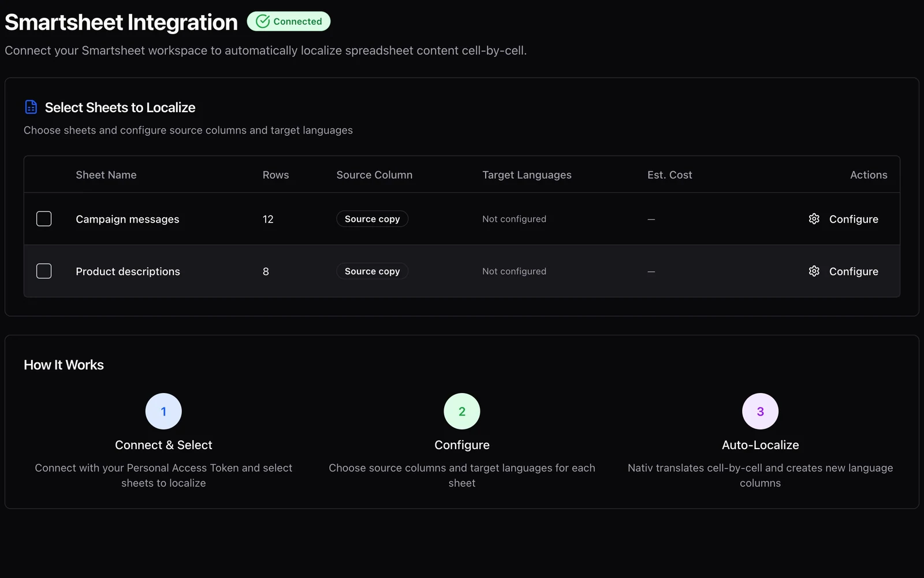Viewport: 924px width, 578px height.
Task: Click the Est. Cost column header
Action: pyautogui.click(x=670, y=175)
